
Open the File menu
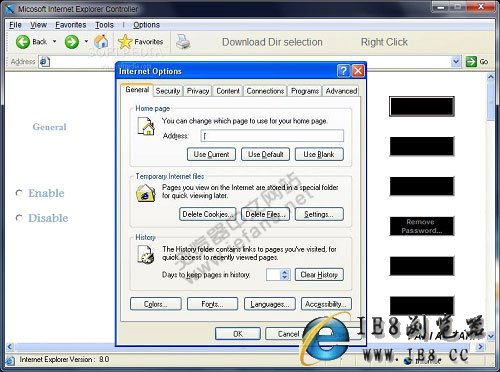coord(15,25)
